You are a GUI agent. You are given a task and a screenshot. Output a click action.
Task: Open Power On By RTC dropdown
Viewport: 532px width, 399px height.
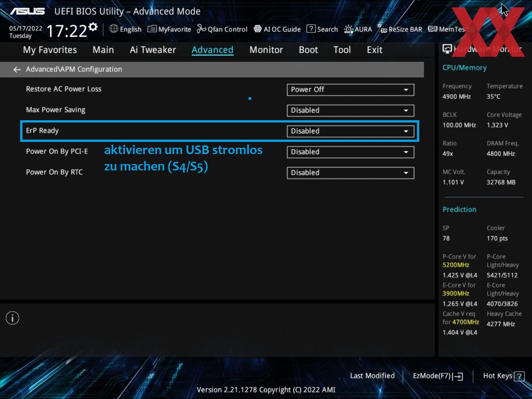(x=350, y=173)
